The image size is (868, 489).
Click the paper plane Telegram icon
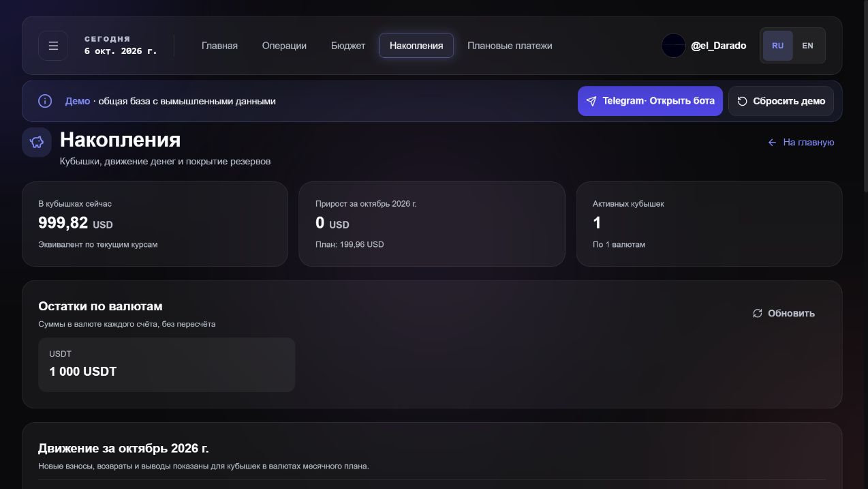point(591,101)
